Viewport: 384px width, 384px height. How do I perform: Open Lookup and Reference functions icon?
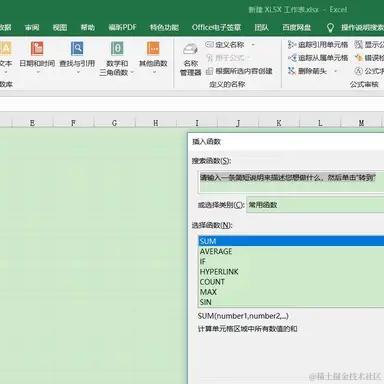77,49
